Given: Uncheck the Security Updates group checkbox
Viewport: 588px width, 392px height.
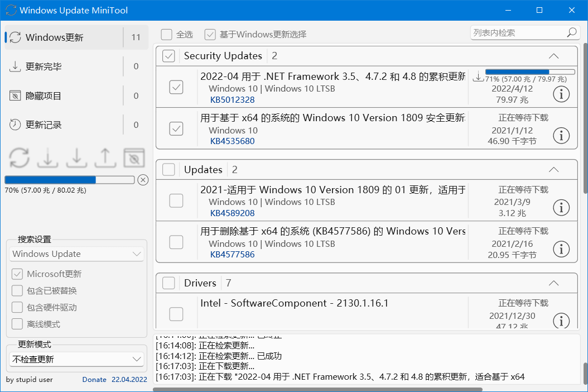Looking at the screenshot, I should [x=168, y=56].
